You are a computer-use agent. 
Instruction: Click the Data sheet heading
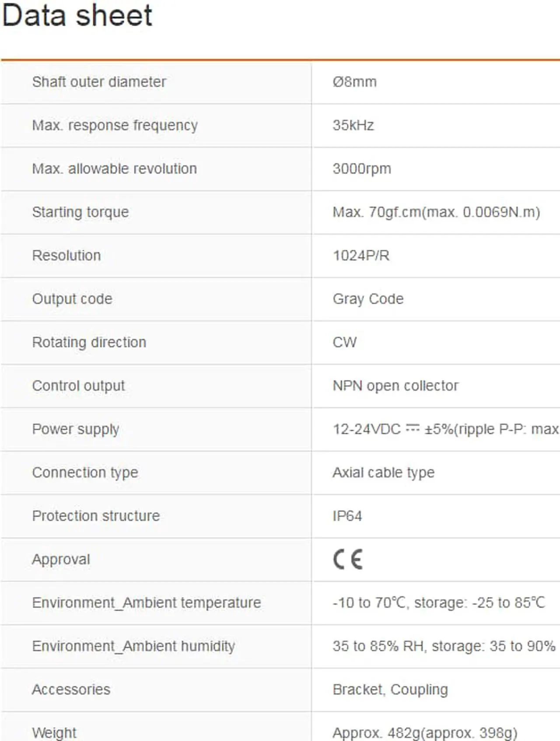point(77,15)
